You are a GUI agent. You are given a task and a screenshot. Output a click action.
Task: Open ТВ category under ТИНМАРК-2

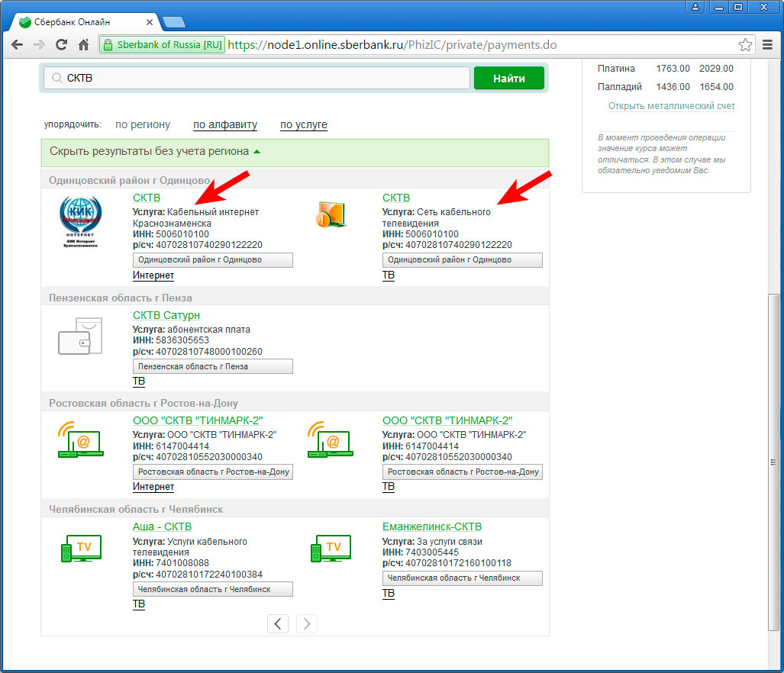click(x=388, y=487)
